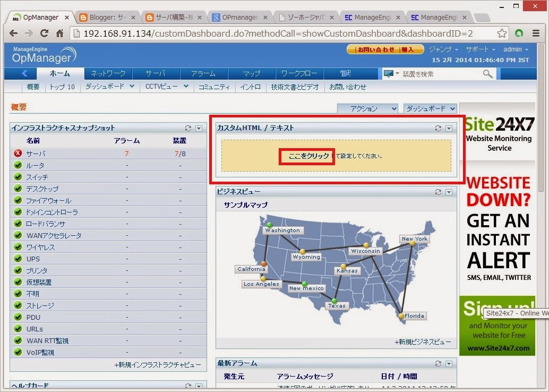The width and height of the screenshot is (549, 392).
Task: Click the green status icon beside UPS
Action: pos(18,259)
